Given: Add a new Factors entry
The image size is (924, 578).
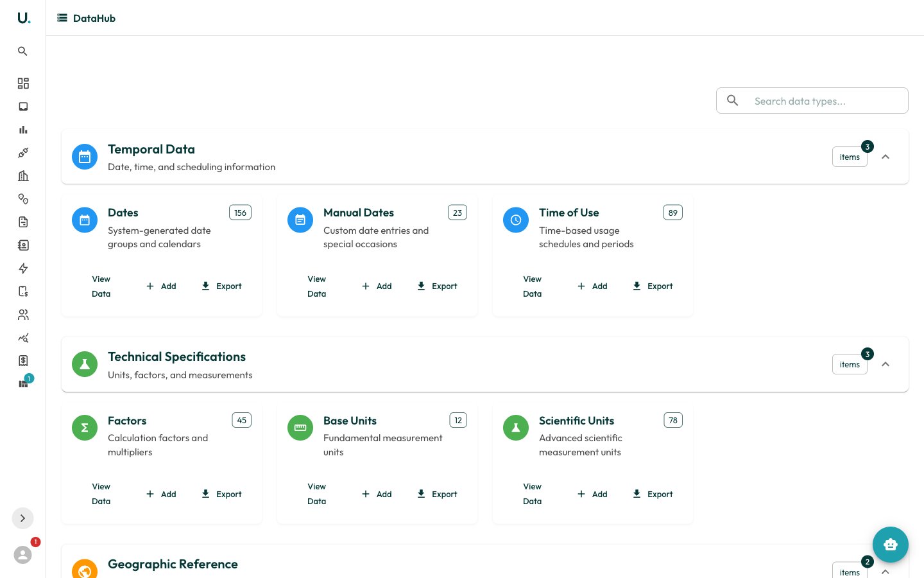Looking at the screenshot, I should 162,494.
